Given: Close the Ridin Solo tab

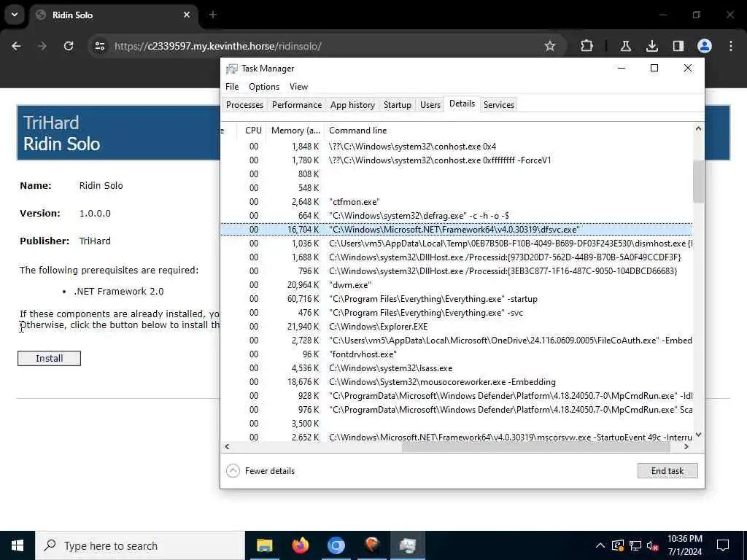Looking at the screenshot, I should click(187, 15).
